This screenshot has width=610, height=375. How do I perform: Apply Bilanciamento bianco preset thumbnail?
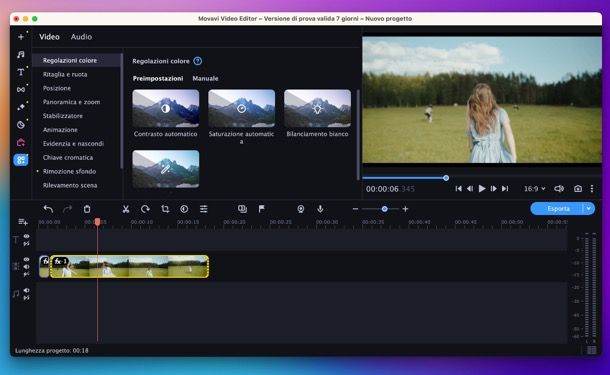(x=317, y=109)
